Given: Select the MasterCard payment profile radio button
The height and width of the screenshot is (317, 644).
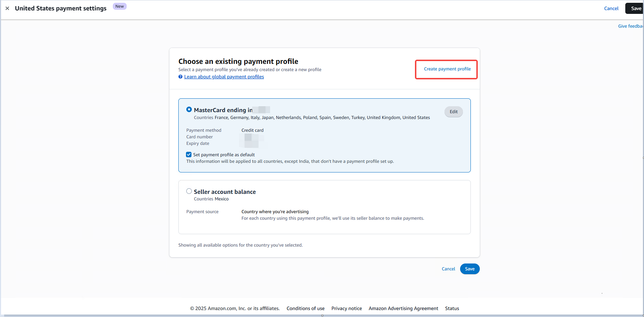Looking at the screenshot, I should pyautogui.click(x=189, y=110).
